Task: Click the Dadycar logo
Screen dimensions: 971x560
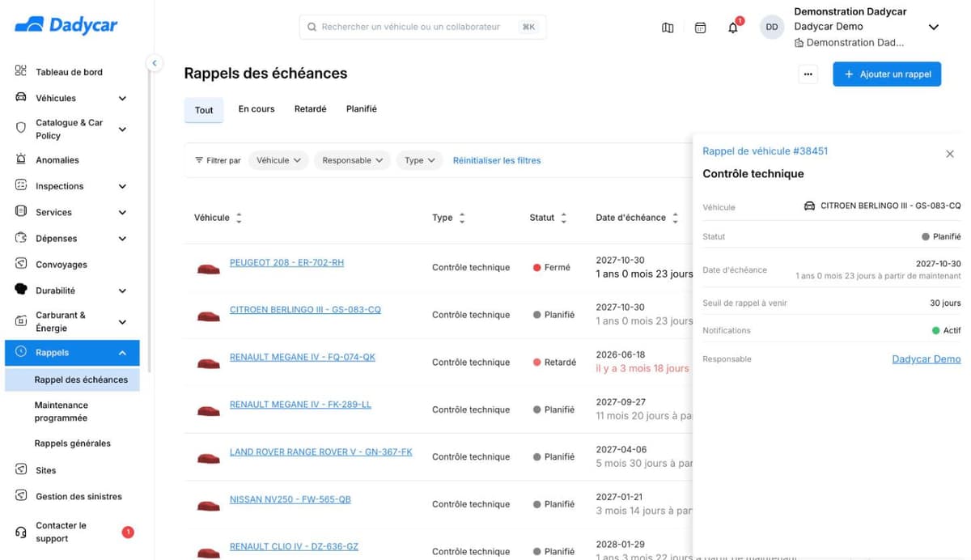Action: click(66, 25)
